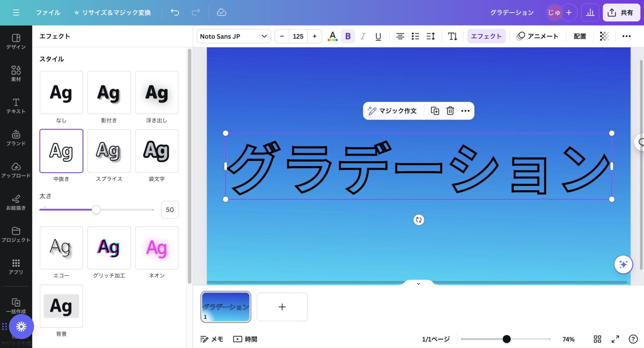644x348 pixels.
Task: Select the スプライス splice style
Action: pos(109,151)
